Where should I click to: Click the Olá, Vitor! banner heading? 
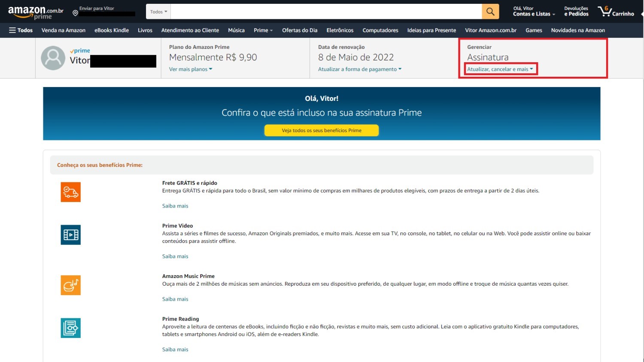pos(322,99)
